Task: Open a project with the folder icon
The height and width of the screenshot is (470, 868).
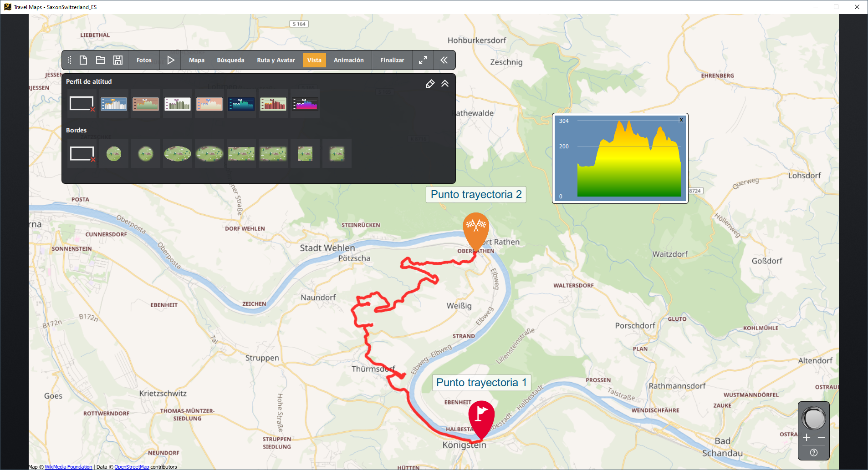Action: click(101, 60)
